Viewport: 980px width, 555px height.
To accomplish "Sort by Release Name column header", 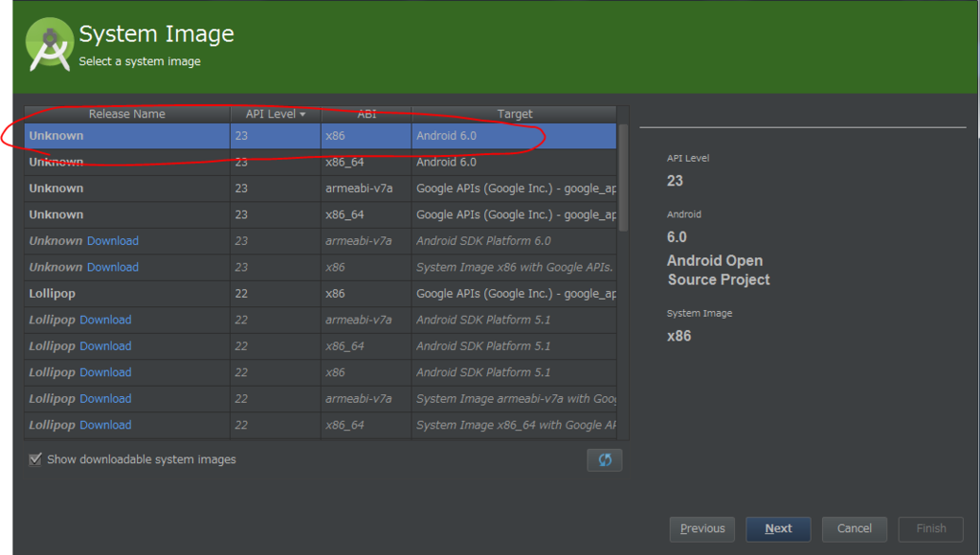I will point(127,114).
